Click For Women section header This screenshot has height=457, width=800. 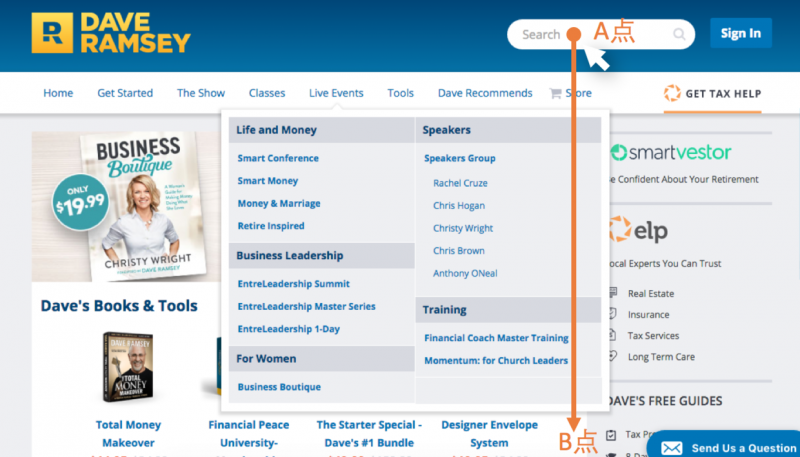(321, 358)
